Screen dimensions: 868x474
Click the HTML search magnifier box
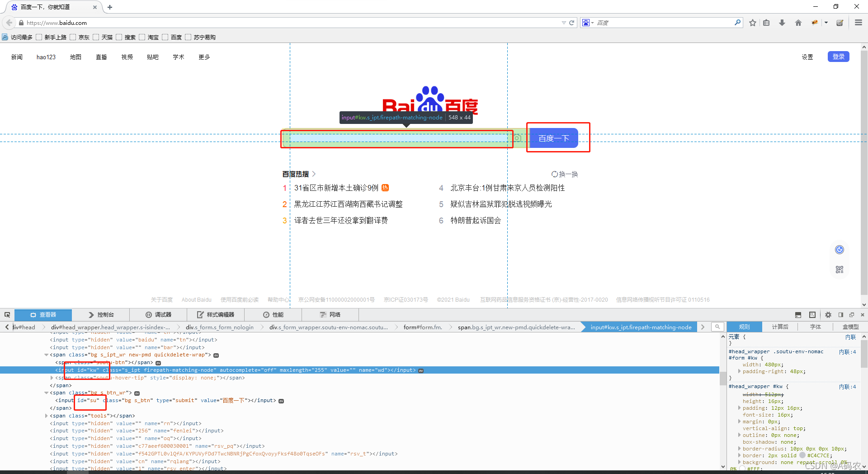click(717, 327)
